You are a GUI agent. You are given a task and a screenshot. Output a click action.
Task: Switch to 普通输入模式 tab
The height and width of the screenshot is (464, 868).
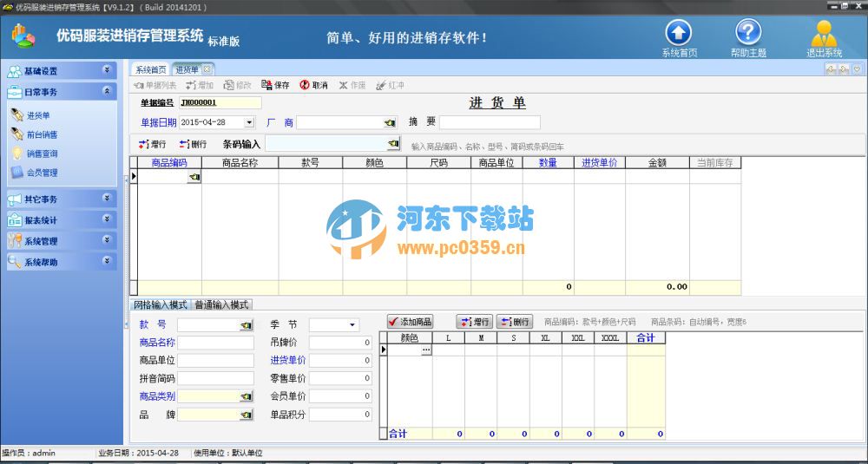click(x=221, y=304)
